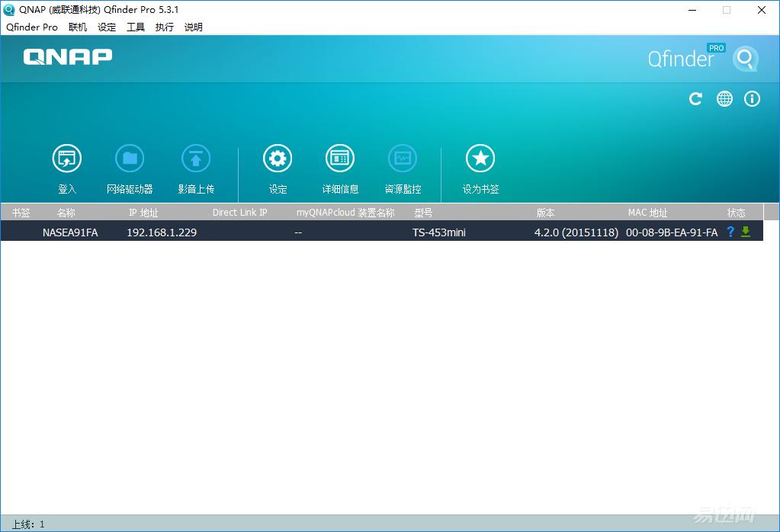
Task: Click version 4.2.0 (20151118) cell
Action: [576, 232]
